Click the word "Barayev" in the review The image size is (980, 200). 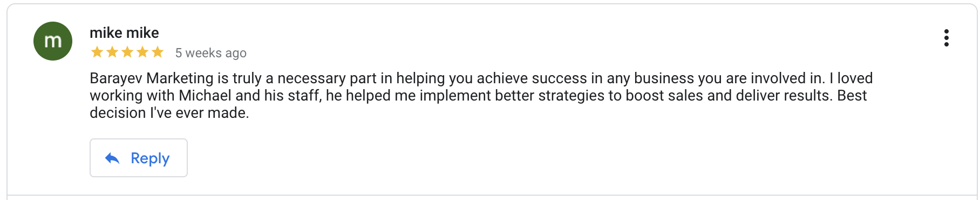pyautogui.click(x=116, y=78)
